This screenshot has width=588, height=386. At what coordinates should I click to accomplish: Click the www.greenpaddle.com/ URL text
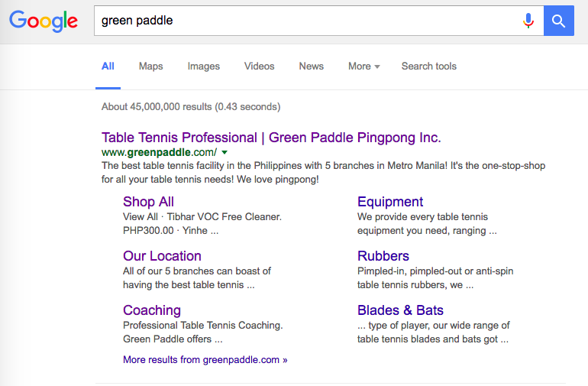point(159,152)
